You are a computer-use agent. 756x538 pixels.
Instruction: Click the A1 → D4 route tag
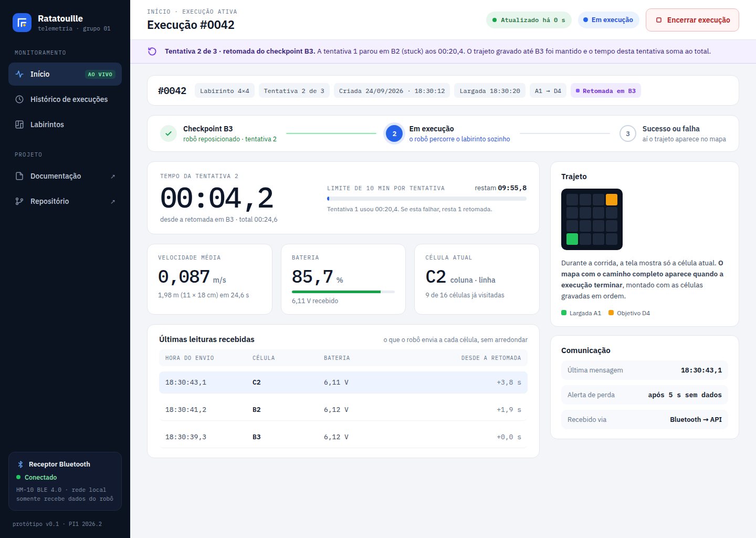pyautogui.click(x=548, y=91)
